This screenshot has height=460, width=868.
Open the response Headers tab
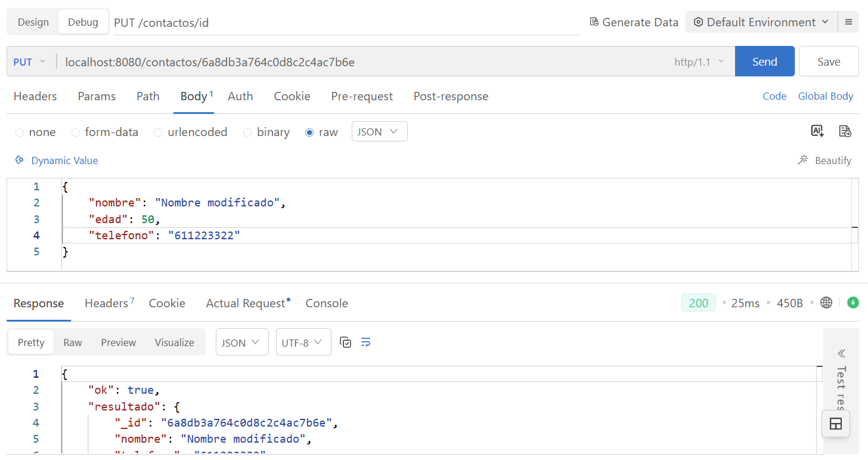click(x=109, y=303)
